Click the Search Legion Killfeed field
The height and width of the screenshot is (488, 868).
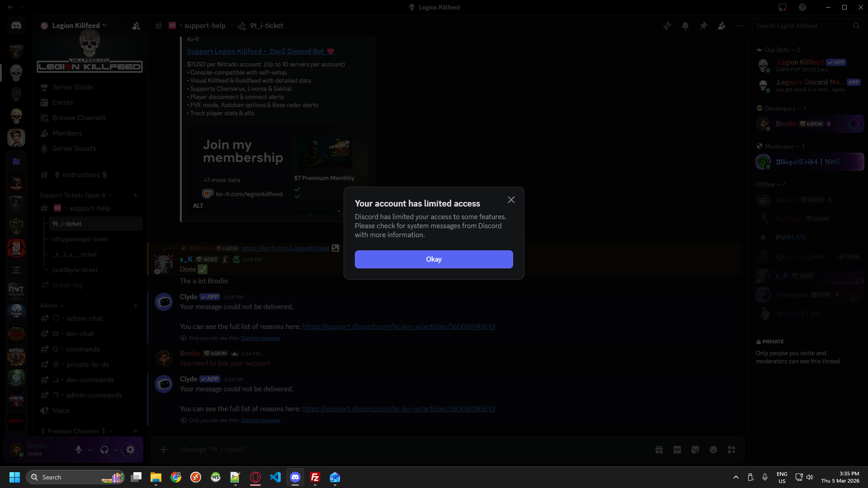point(807,26)
